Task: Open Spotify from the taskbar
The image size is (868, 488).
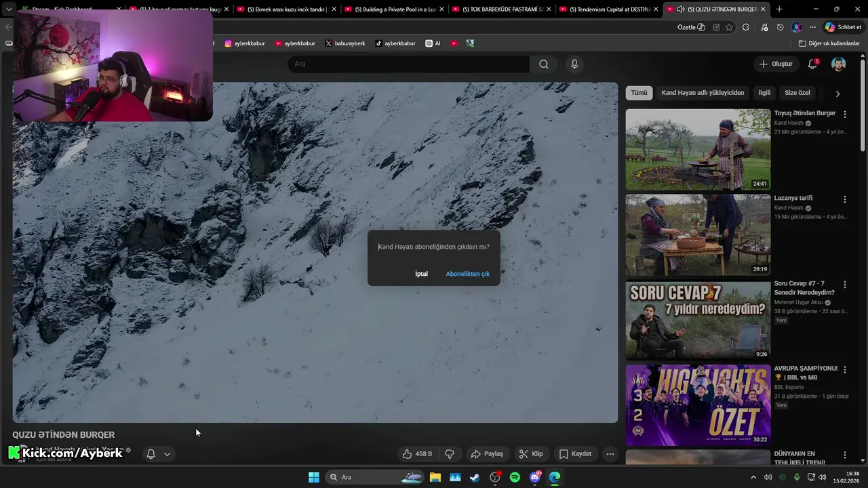Action: [x=515, y=477]
